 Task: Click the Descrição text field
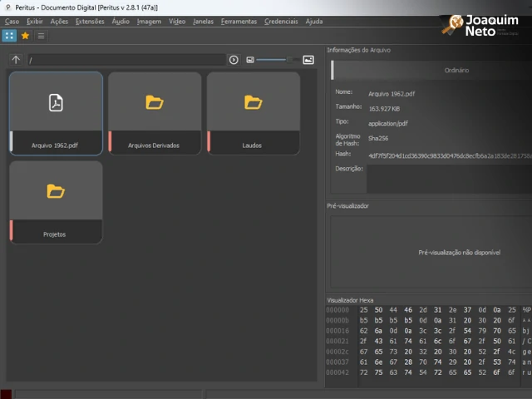point(449,178)
